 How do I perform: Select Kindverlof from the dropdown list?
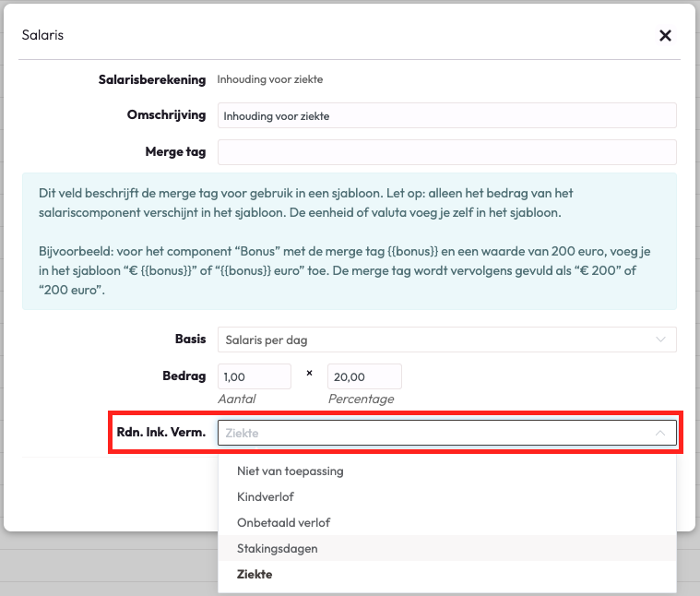pos(266,496)
